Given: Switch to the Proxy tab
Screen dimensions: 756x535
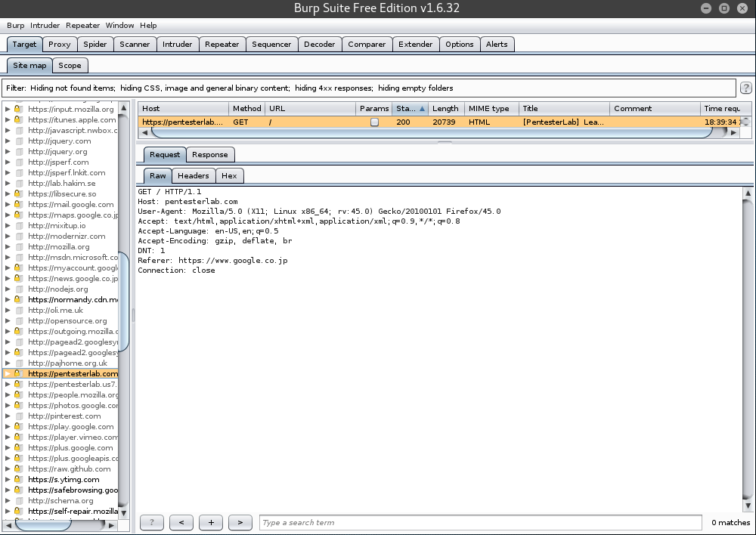Looking at the screenshot, I should pos(59,45).
